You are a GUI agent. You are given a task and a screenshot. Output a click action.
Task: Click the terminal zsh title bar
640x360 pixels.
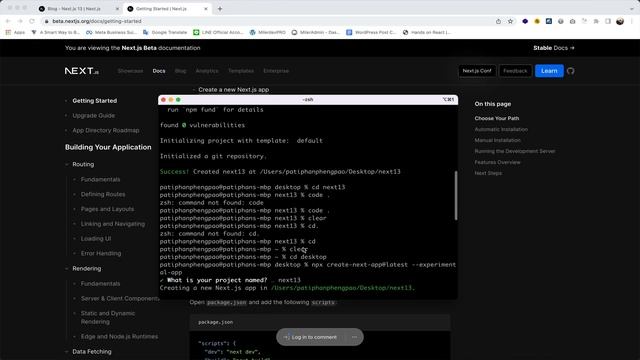click(308, 100)
